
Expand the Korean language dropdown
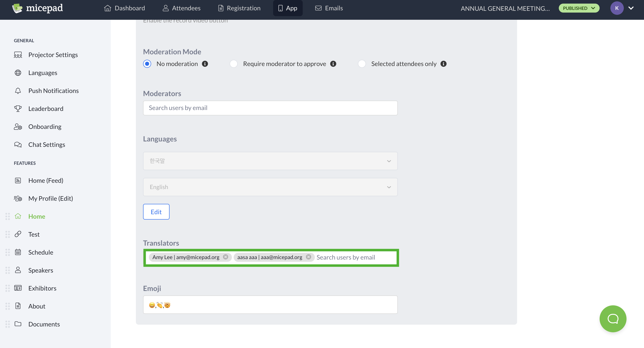click(270, 161)
